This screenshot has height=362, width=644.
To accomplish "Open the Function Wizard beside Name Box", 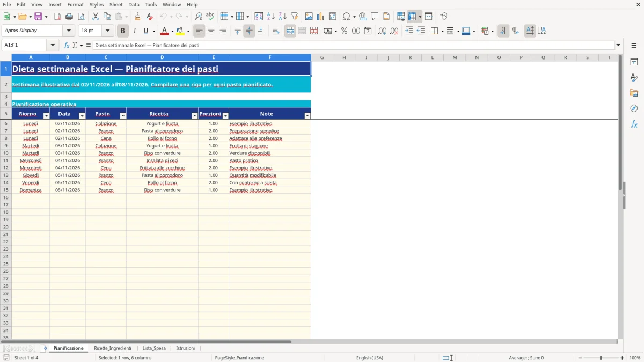I will (x=67, y=45).
